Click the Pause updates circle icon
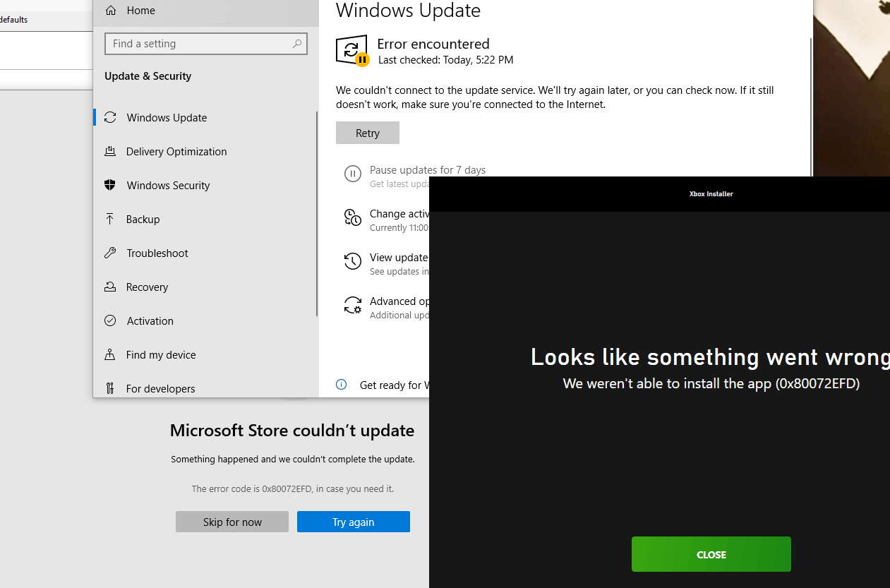The width and height of the screenshot is (890, 588). (x=353, y=173)
